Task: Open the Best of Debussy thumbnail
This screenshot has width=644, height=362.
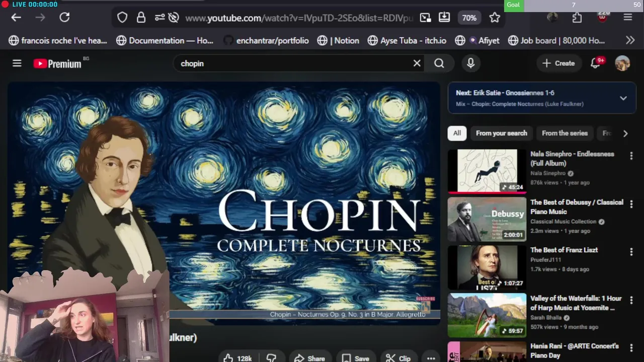Action: tap(487, 220)
